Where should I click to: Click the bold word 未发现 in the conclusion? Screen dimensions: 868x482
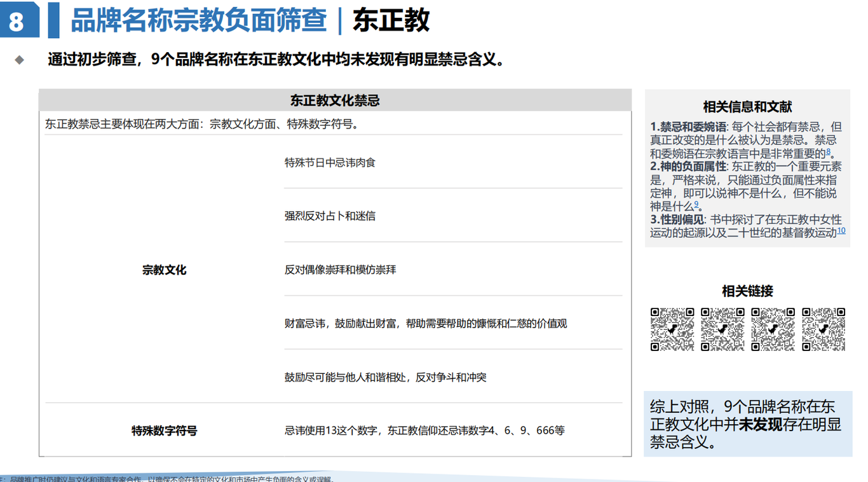pyautogui.click(x=761, y=424)
